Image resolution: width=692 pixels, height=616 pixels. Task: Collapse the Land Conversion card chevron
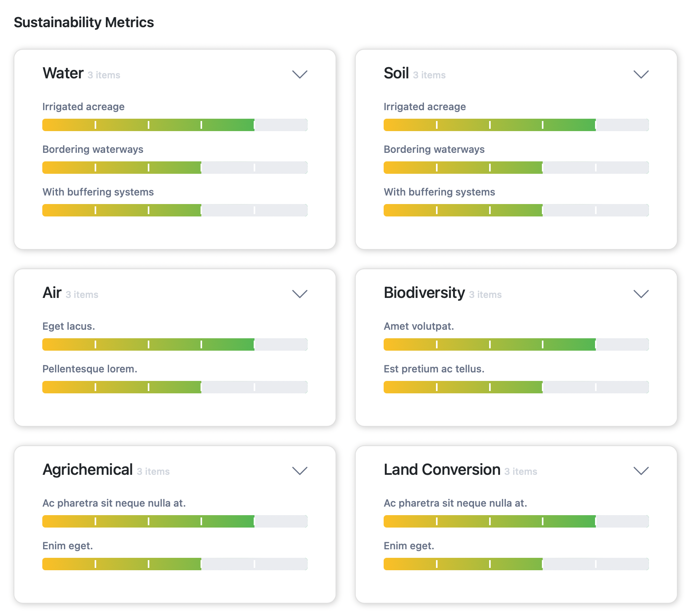coord(641,471)
